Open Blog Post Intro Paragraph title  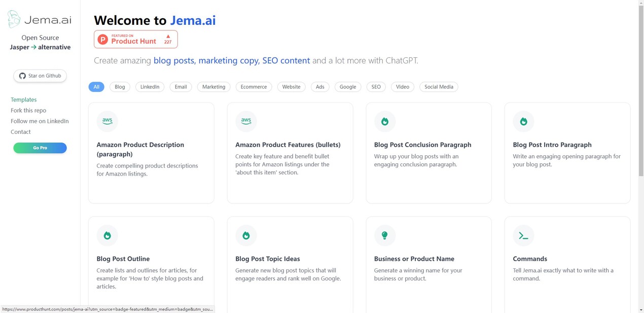pyautogui.click(x=552, y=145)
